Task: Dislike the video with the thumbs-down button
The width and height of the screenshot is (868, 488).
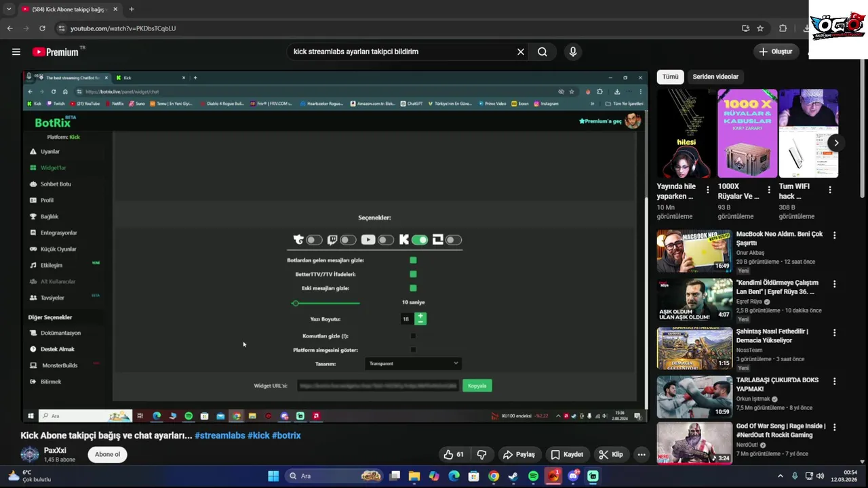Action: (482, 454)
